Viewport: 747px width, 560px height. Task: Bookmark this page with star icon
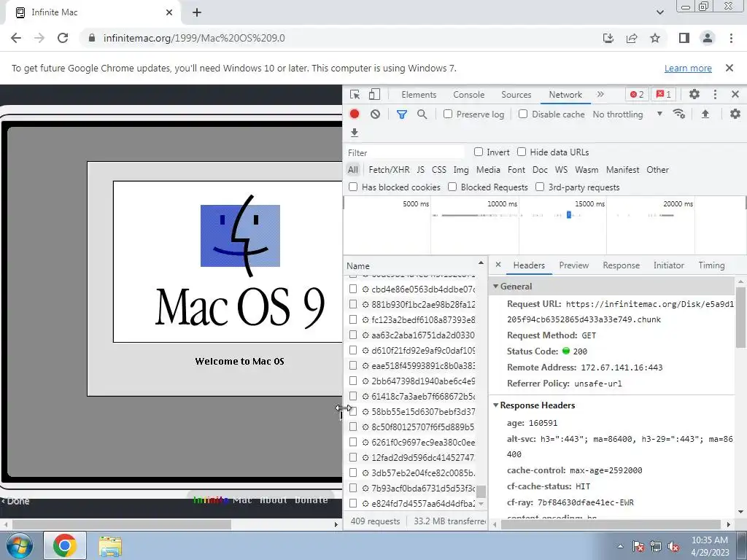pos(656,38)
